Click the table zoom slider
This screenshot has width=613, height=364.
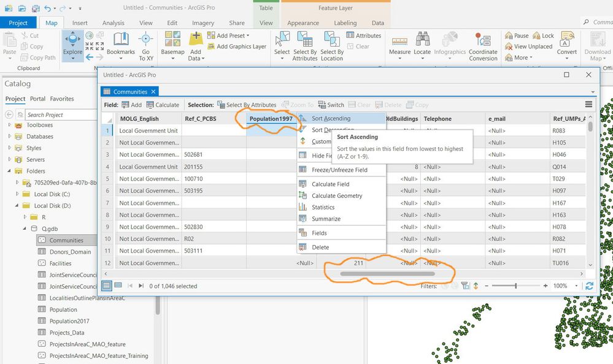(515, 286)
